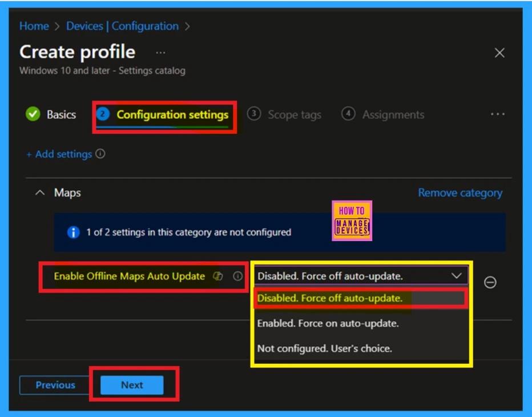The width and height of the screenshot is (532, 417).
Task: Click the Enable Offline Maps Auto Update label
Action: [129, 276]
